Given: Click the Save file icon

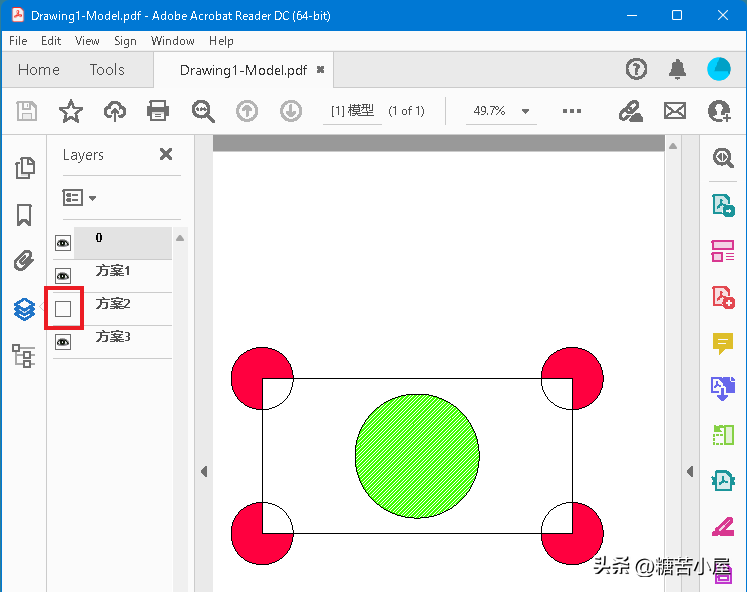Looking at the screenshot, I should [27, 111].
